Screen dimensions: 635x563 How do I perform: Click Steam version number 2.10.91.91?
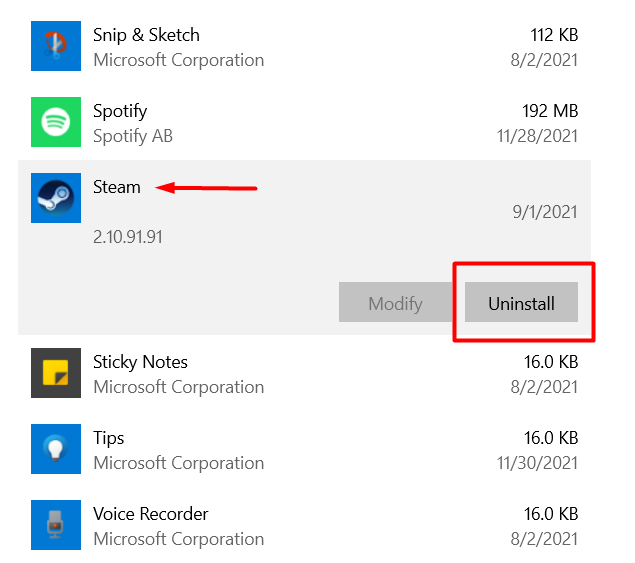point(128,238)
